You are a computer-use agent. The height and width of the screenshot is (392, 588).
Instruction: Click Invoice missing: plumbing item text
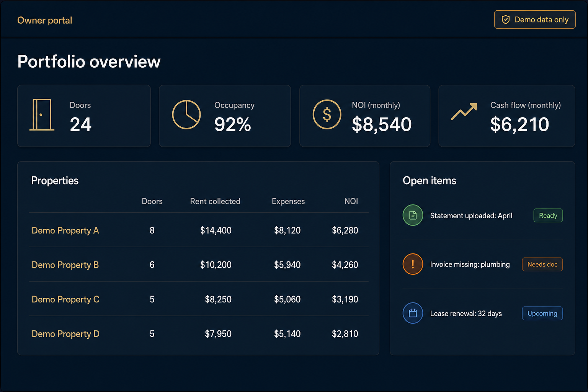tap(470, 265)
